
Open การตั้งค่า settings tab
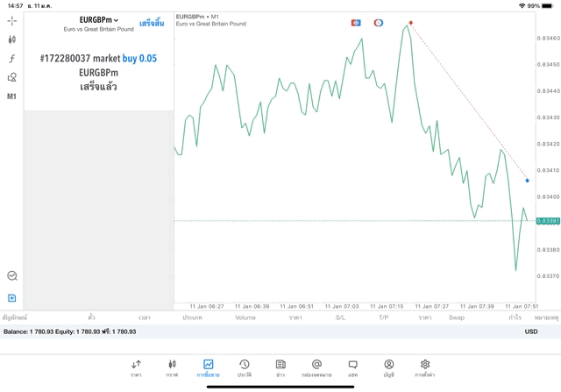point(425,367)
